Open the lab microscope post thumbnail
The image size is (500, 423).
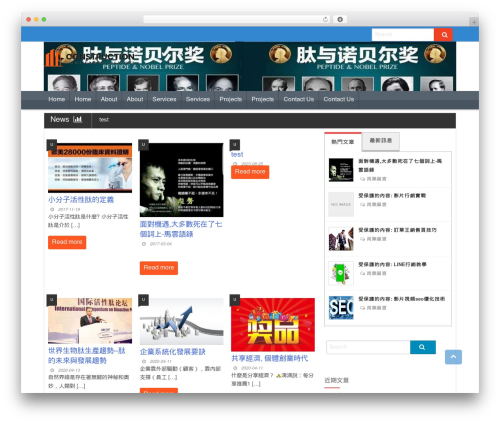click(x=90, y=168)
